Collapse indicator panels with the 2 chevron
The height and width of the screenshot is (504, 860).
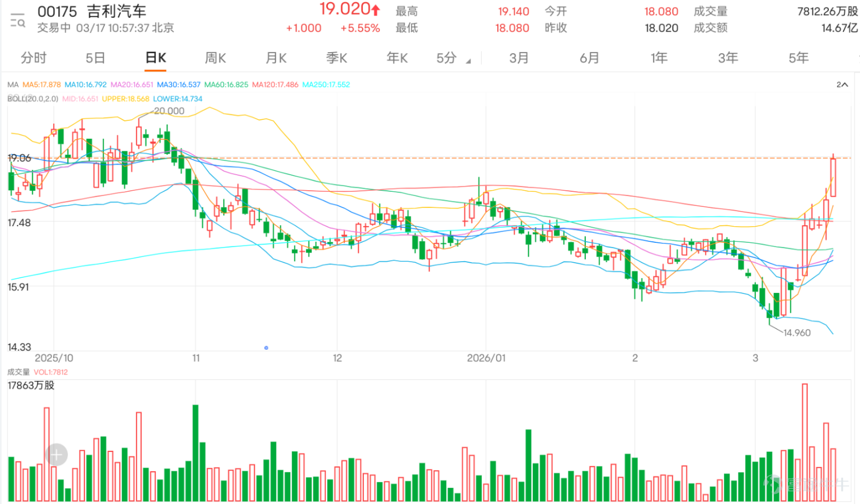pyautogui.click(x=842, y=84)
